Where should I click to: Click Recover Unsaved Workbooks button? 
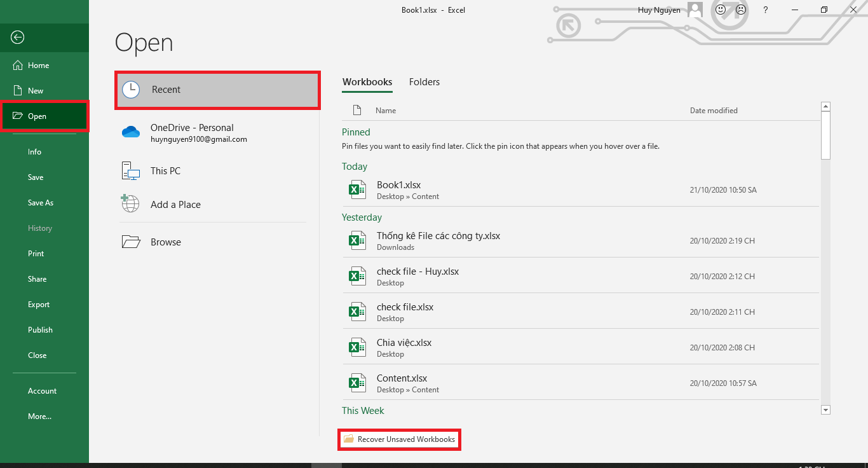click(400, 439)
